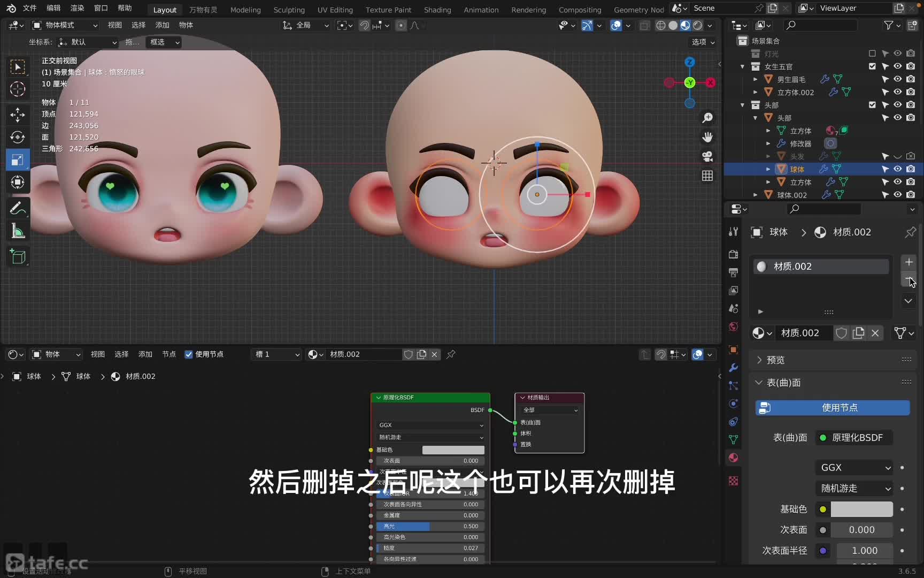Disable render camera for 女生五官
This screenshot has width=924, height=578.
coord(911,66)
